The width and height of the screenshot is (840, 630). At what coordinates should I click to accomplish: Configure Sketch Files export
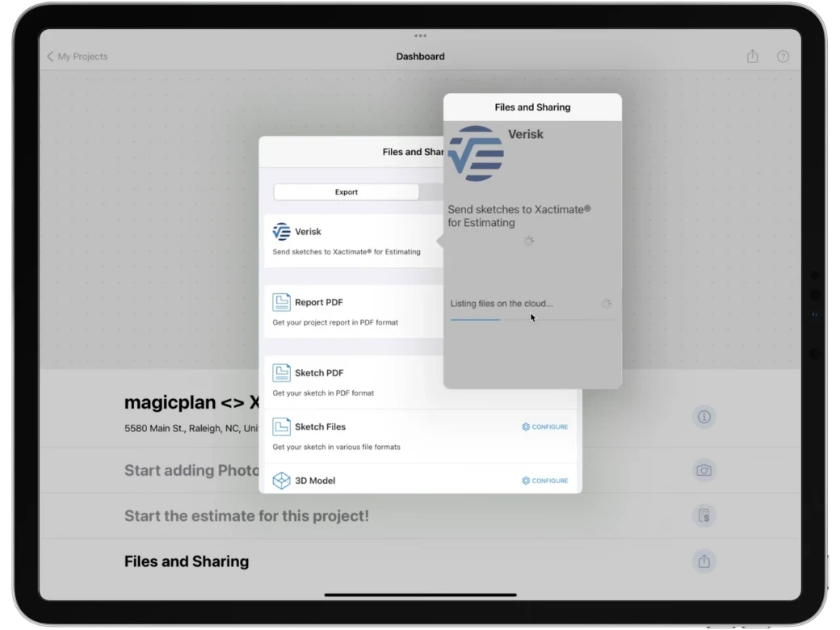pos(545,427)
